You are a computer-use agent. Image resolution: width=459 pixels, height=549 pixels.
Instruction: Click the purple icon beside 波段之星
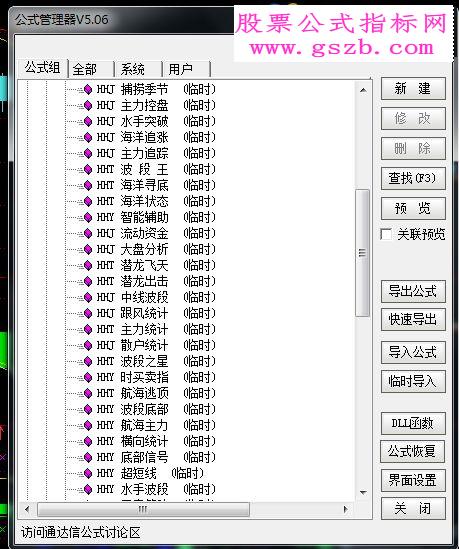(x=88, y=361)
